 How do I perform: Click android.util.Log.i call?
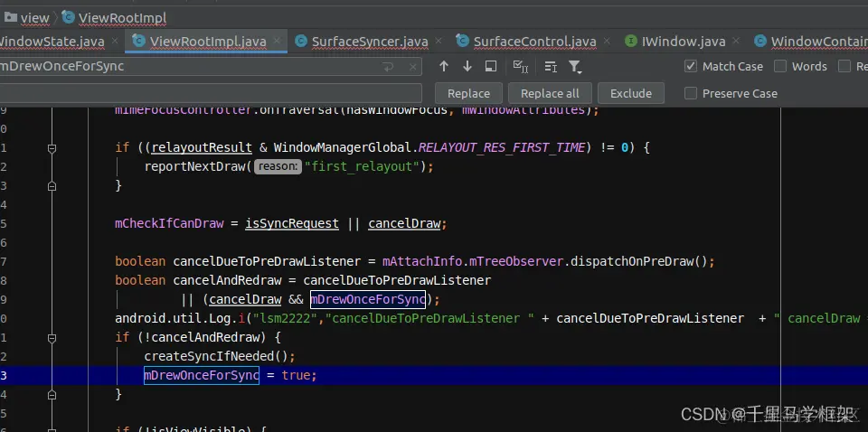click(181, 319)
